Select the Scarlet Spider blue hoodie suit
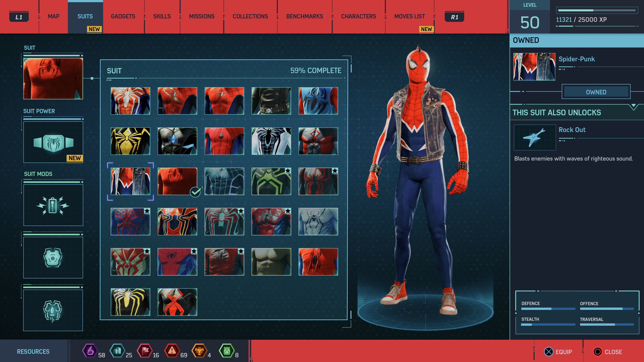Viewport: 644px width, 362px height. pos(318,101)
